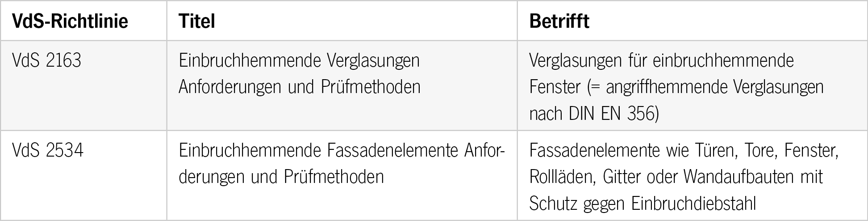Screen dimensions: 868x221
Task: Click the word Fenster before the parenthesis
Action: tap(554, 87)
